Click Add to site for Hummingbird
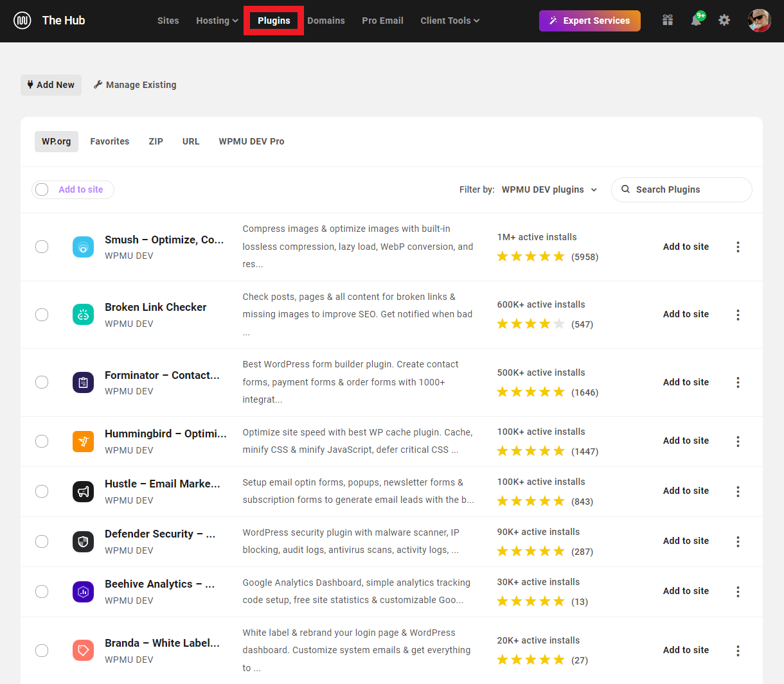Viewport: 784px width, 684px height. tap(686, 441)
